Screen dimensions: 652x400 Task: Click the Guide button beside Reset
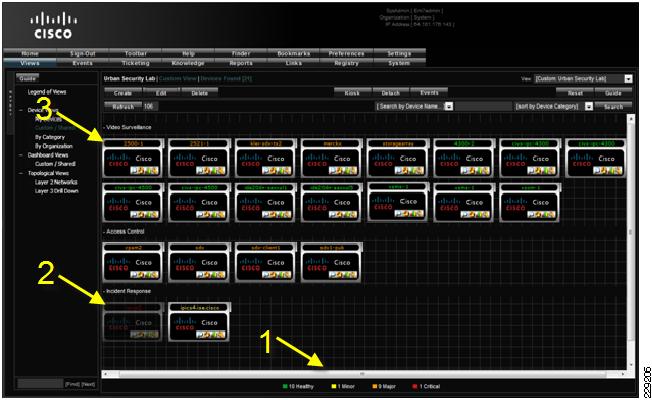click(x=613, y=93)
